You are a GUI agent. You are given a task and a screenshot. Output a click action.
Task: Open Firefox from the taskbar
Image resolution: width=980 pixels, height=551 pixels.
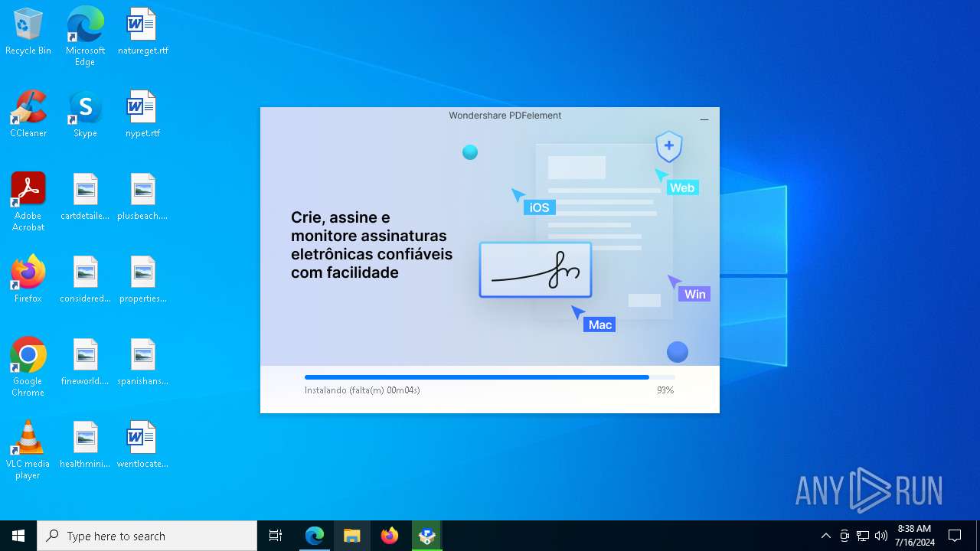[390, 536]
